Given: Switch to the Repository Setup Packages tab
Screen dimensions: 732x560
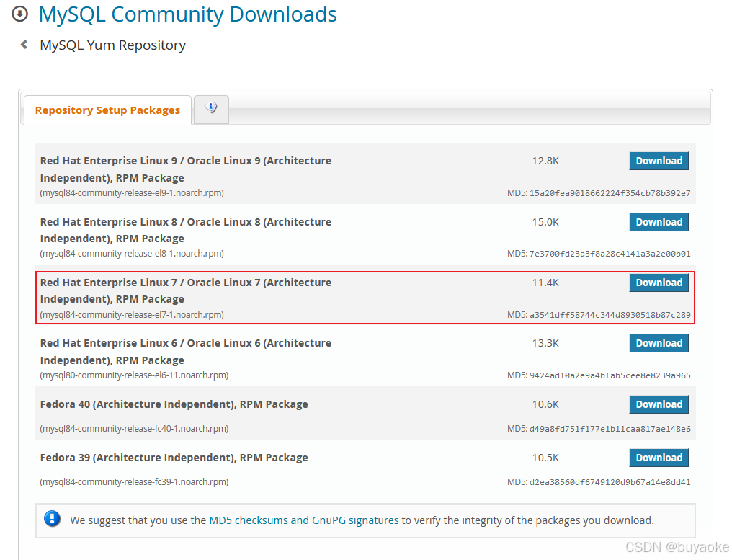Looking at the screenshot, I should click(107, 110).
